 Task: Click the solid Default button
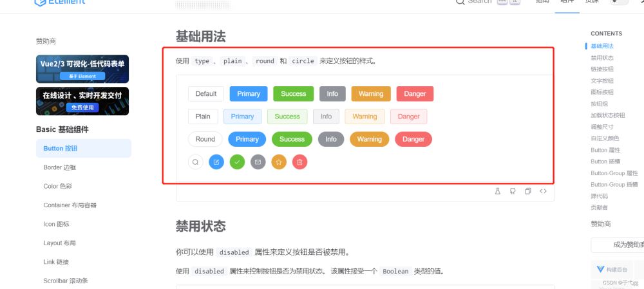point(206,93)
